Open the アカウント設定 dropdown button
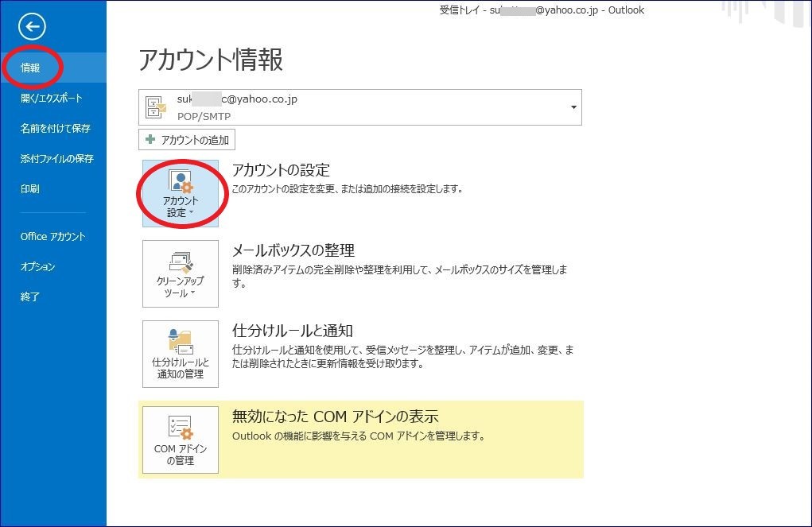This screenshot has width=812, height=527. [181, 193]
